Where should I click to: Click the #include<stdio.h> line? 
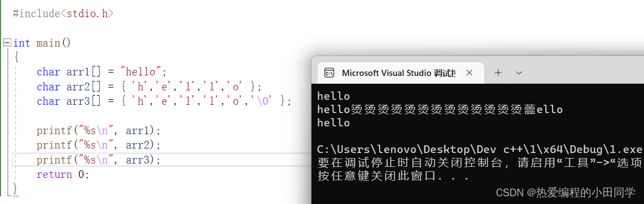63,13
